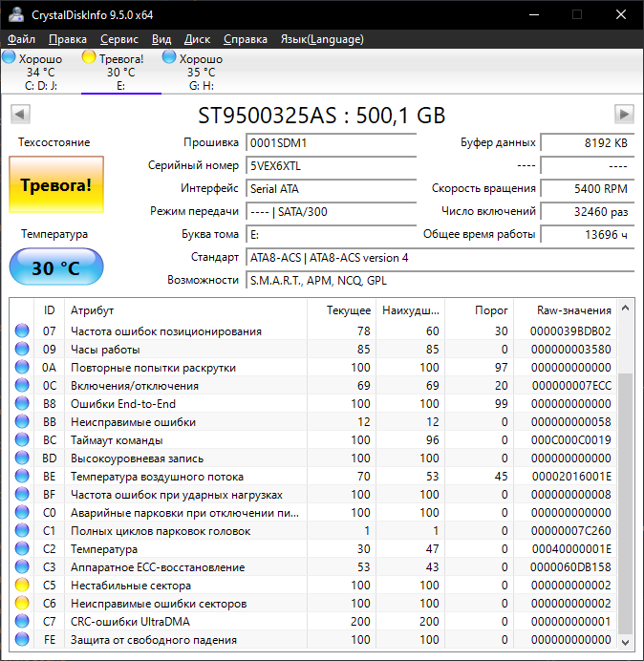
Task: Go to previous disk with left arrow
Action: 20,114
